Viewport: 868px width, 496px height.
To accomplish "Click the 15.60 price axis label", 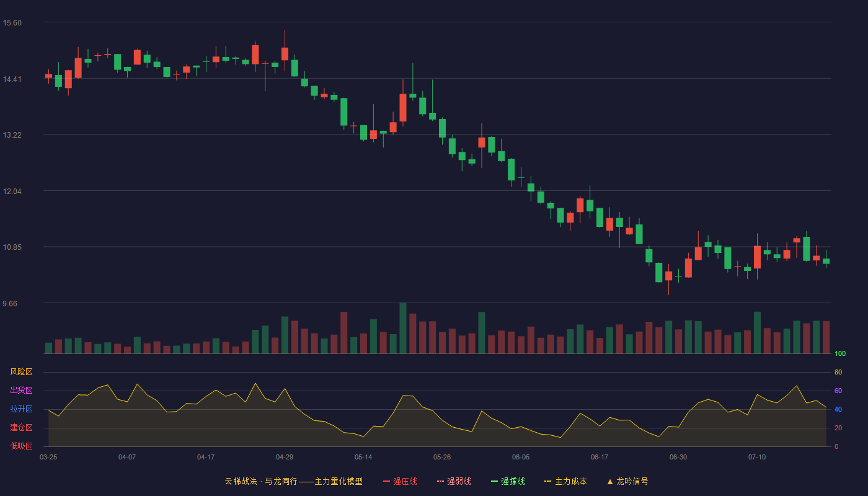I will [12, 23].
